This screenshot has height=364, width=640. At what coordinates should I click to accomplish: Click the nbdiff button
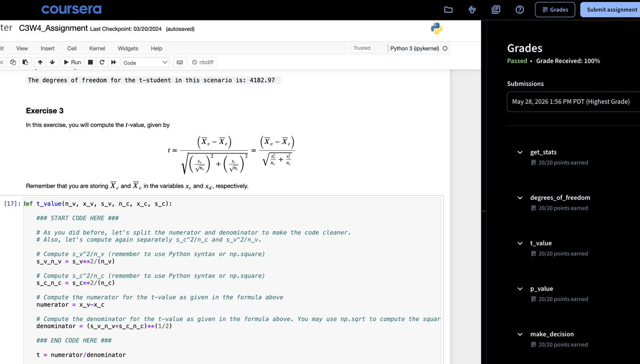[x=203, y=62]
